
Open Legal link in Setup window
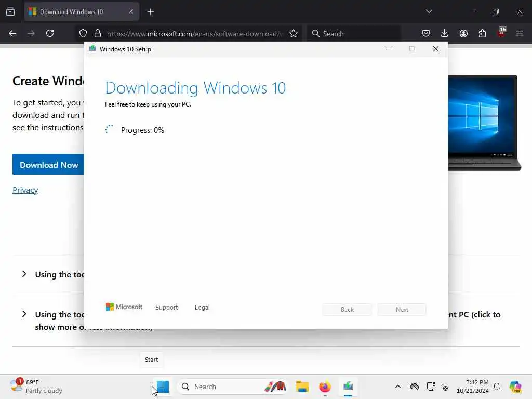pyautogui.click(x=202, y=308)
